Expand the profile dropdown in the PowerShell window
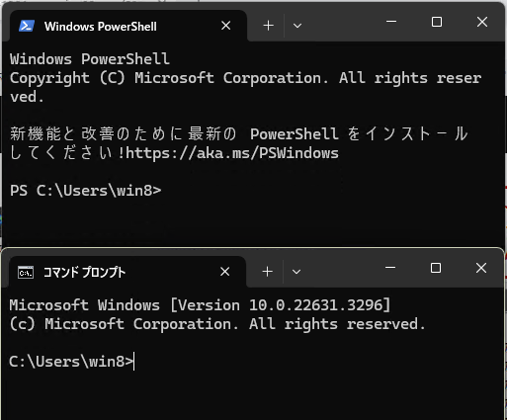The image size is (507, 420). 297,26
